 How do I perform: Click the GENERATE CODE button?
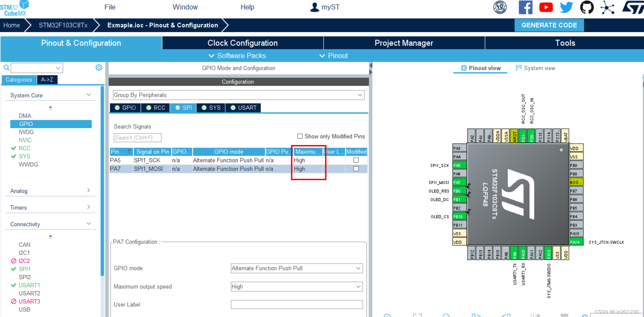click(549, 25)
